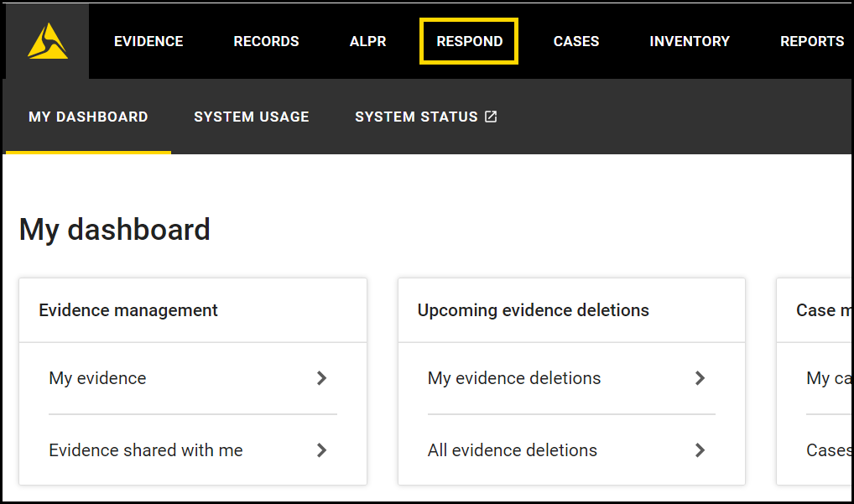Viewport: 854px width, 504px height.
Task: Click the arrow beside Evidence shared with me
Action: coord(321,450)
